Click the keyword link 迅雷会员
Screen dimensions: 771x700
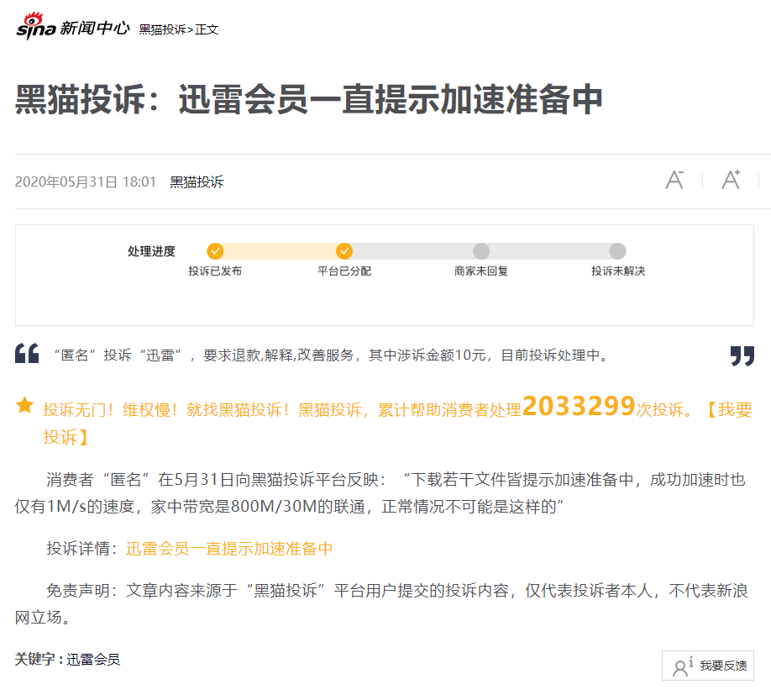pos(96,659)
